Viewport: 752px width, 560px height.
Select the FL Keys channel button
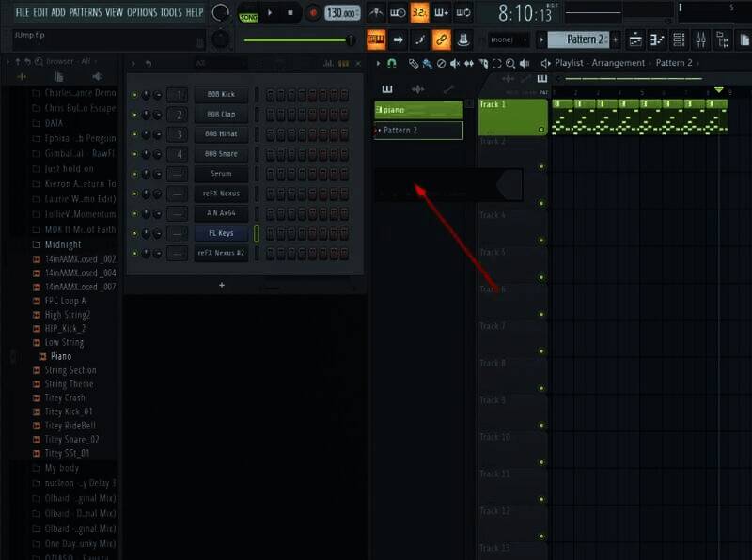coord(221,233)
